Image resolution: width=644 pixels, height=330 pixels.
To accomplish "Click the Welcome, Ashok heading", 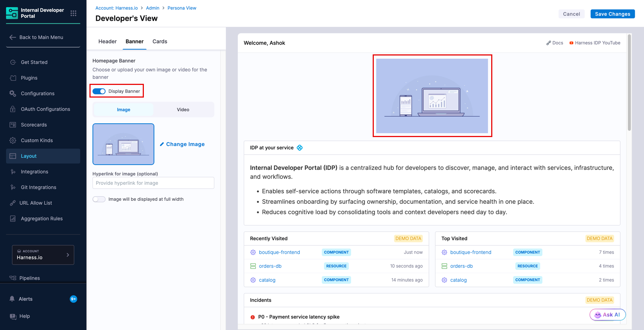I will 264,43.
